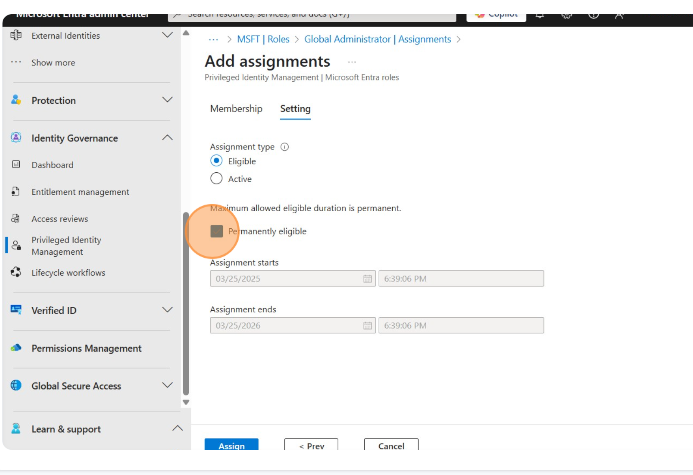The image size is (693, 475).
Task: Open Dashboard under Identity Governance
Action: (x=52, y=165)
